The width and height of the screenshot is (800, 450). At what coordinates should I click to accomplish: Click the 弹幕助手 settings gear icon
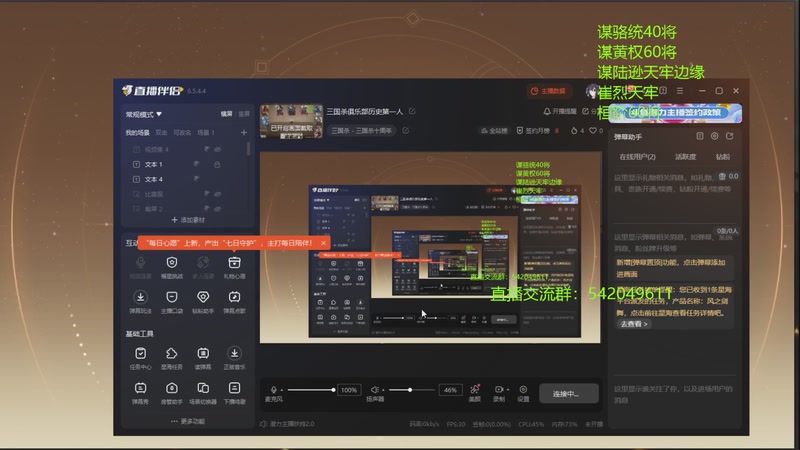click(x=714, y=136)
